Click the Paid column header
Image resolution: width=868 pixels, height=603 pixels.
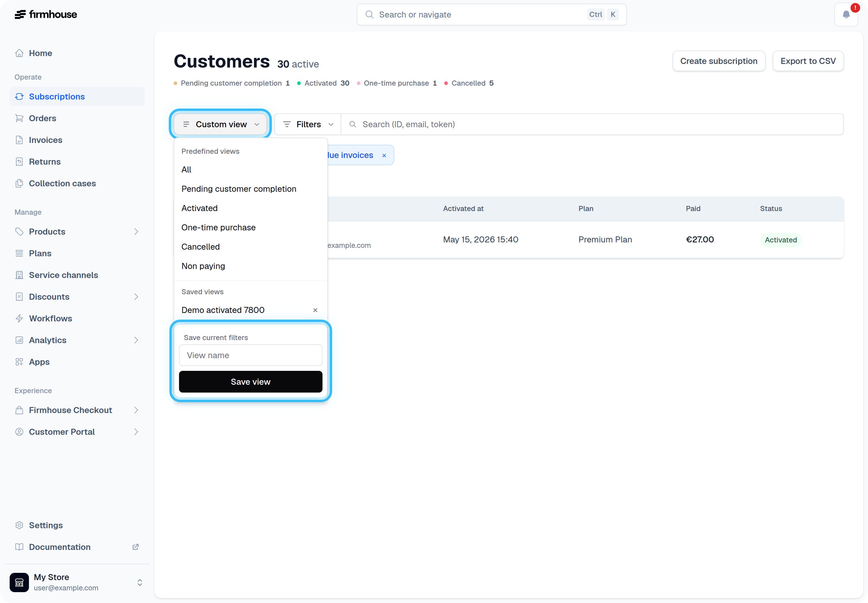coord(693,209)
